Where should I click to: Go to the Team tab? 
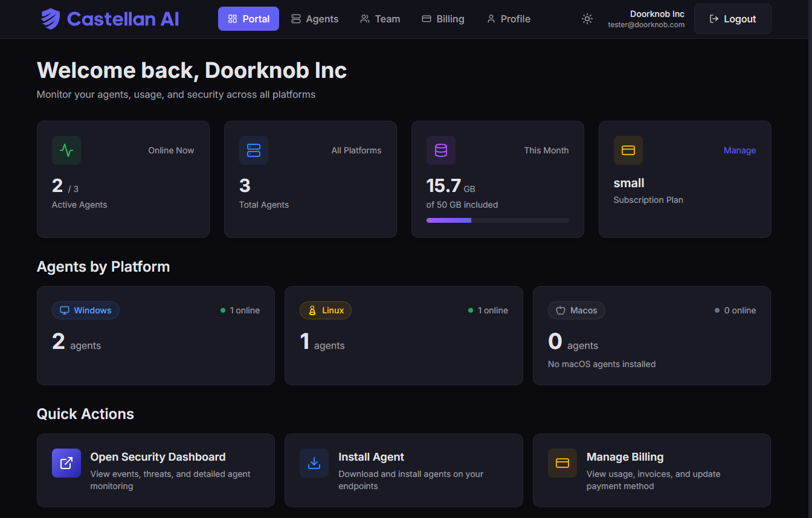[380, 19]
